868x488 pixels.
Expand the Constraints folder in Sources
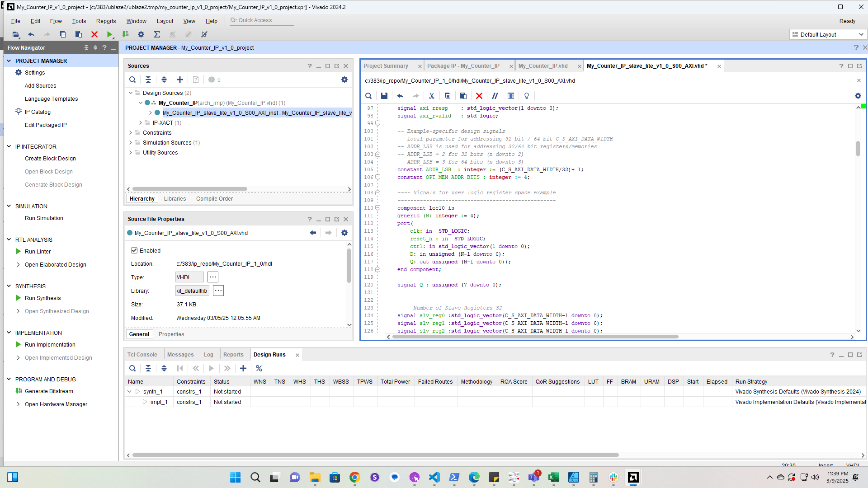[131, 133]
